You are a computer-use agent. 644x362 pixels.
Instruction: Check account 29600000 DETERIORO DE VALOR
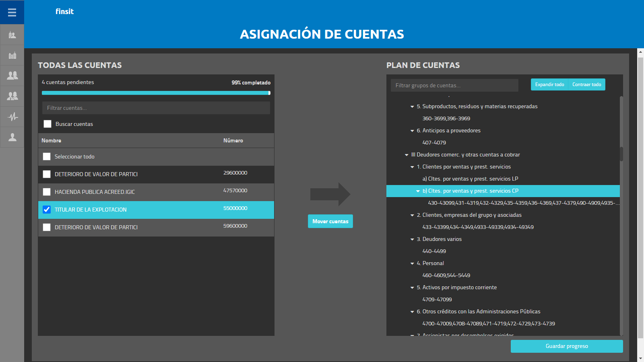(x=47, y=174)
